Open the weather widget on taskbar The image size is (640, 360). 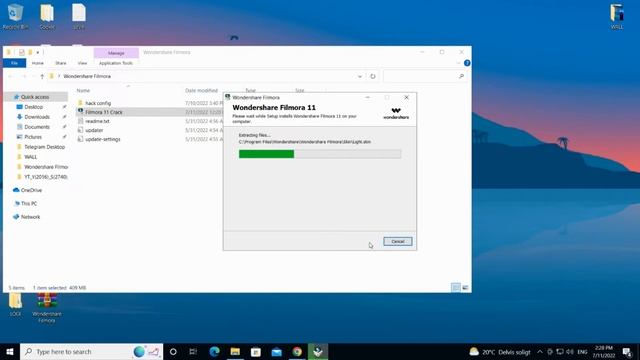tap(500, 352)
